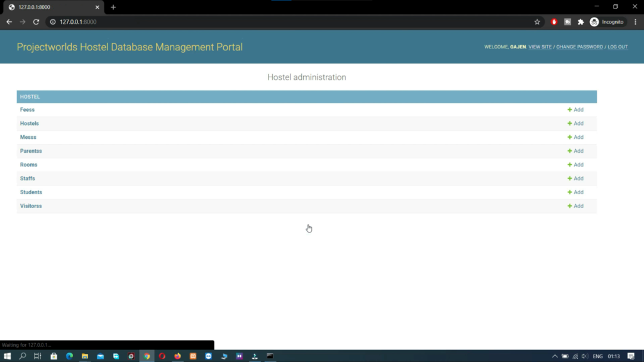
Task: Click the green Add icon beside Hostels
Action: point(575,123)
